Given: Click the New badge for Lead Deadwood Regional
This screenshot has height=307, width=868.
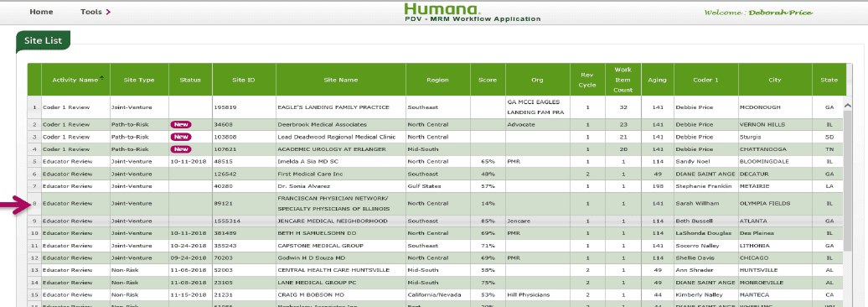Looking at the screenshot, I should click(x=182, y=137).
